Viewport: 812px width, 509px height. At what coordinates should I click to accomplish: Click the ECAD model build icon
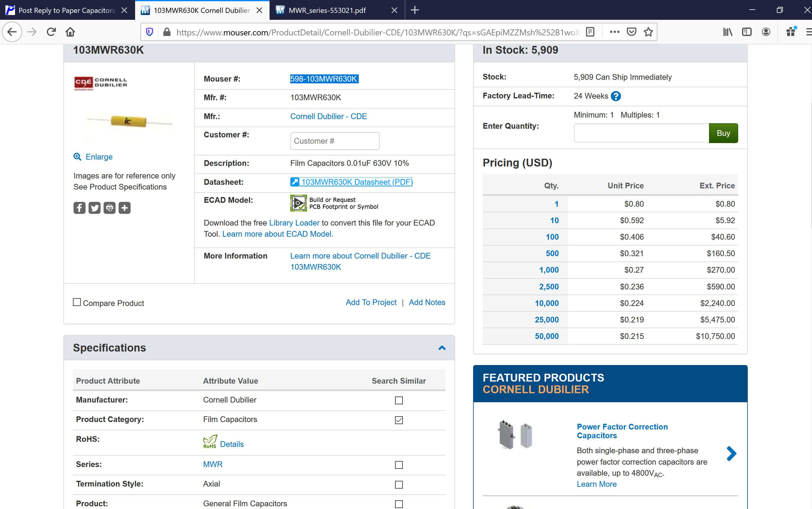(x=298, y=203)
